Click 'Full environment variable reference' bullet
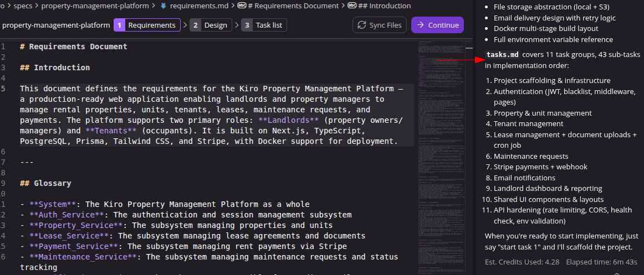The image size is (644, 275). click(553, 40)
